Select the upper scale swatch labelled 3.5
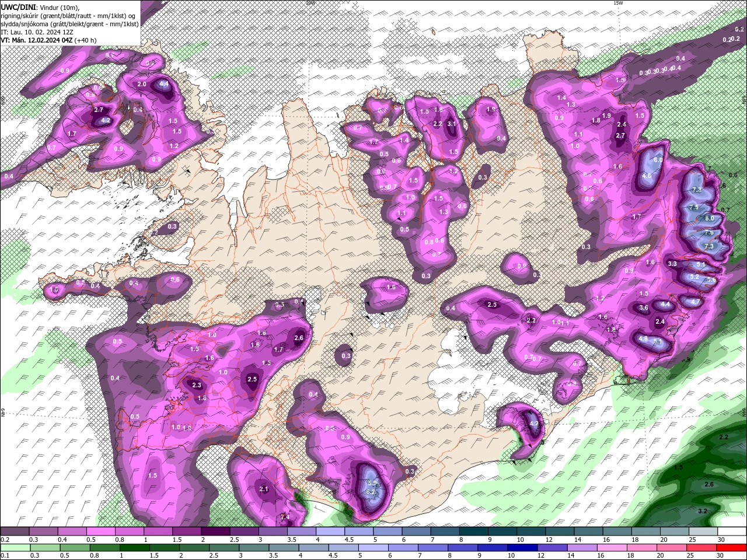747x560 pixels. [x=302, y=531]
